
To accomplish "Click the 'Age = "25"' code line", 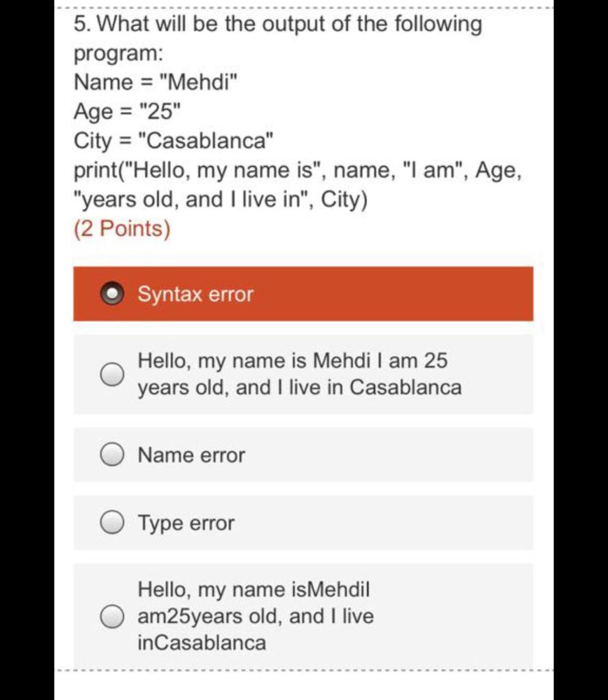I will (123, 111).
